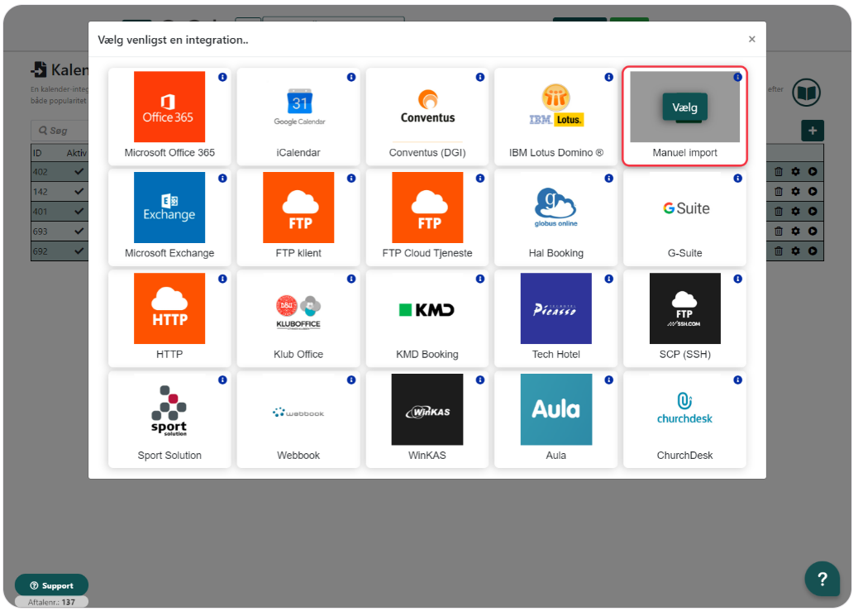Open gear settings for row 402
The width and height of the screenshot is (858, 616).
(x=796, y=171)
